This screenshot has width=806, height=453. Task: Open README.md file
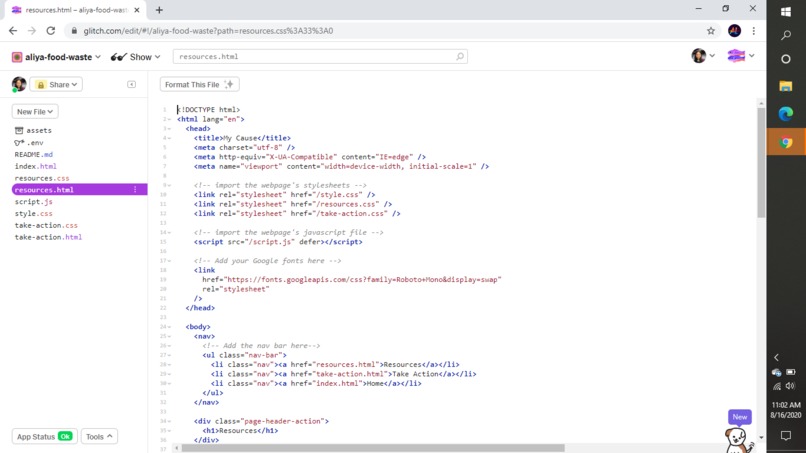[33, 154]
